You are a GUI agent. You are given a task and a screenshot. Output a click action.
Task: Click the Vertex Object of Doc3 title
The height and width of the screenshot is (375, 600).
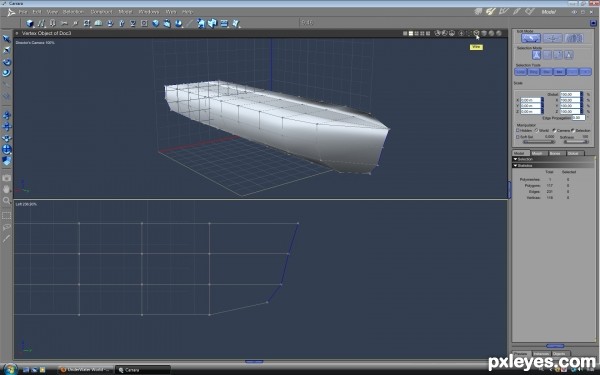tap(46, 33)
